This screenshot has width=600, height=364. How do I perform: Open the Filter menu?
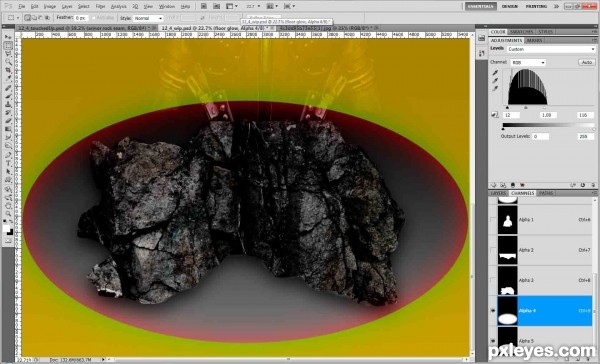pyautogui.click(x=100, y=7)
